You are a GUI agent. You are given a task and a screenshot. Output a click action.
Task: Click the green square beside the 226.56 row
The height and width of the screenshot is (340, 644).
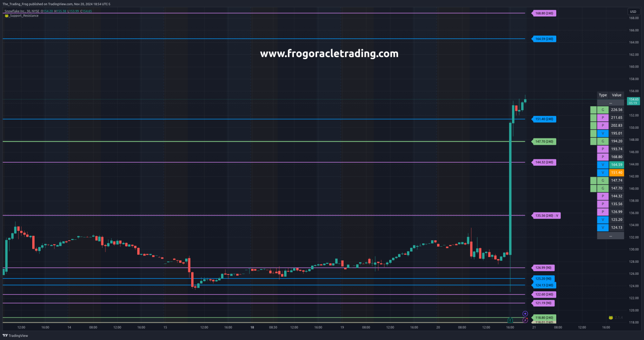tap(593, 110)
